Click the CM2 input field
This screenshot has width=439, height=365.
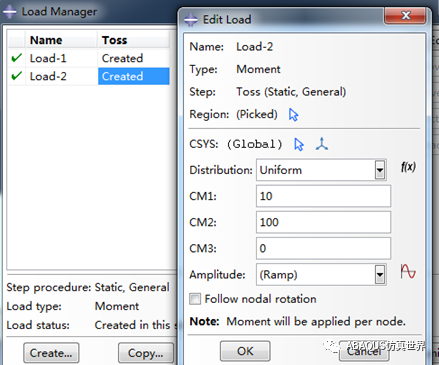(323, 222)
